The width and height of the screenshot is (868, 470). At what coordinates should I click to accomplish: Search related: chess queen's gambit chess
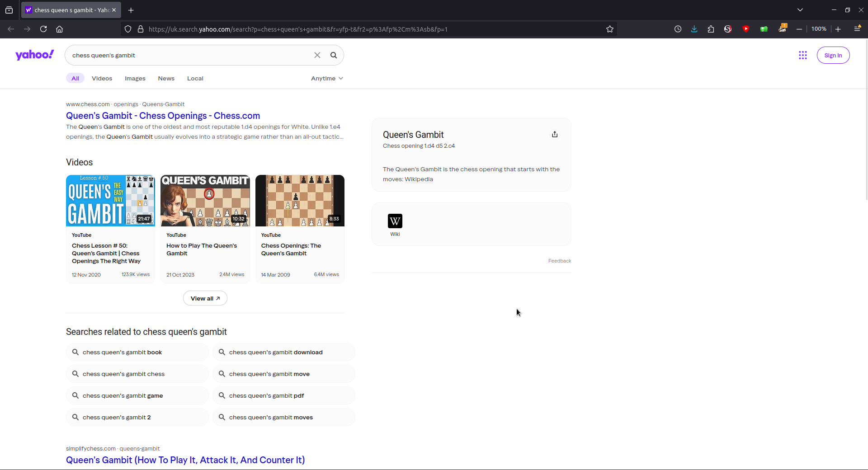[137, 374]
